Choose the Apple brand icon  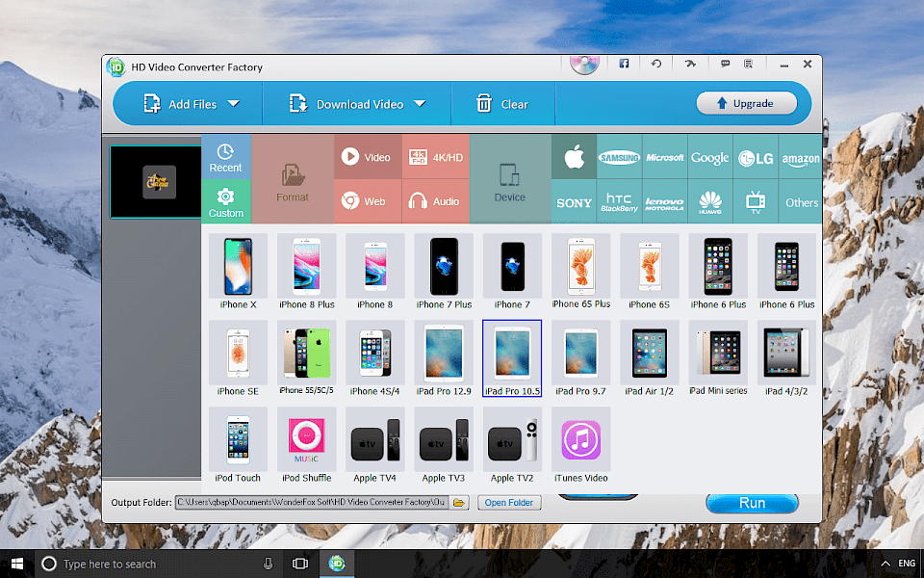(x=574, y=157)
